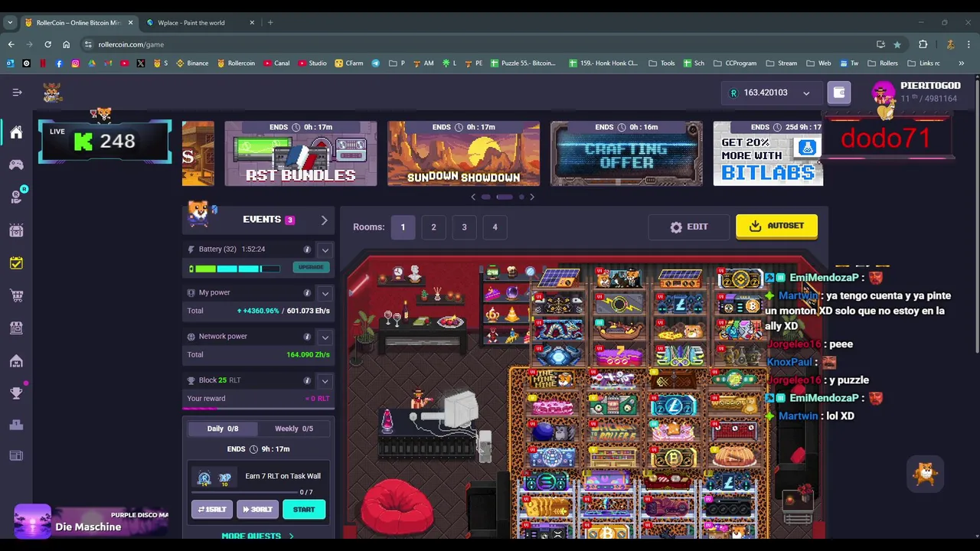Open the Games controller icon in the sidebar
Image resolution: width=980 pixels, height=551 pixels.
pos(16,165)
